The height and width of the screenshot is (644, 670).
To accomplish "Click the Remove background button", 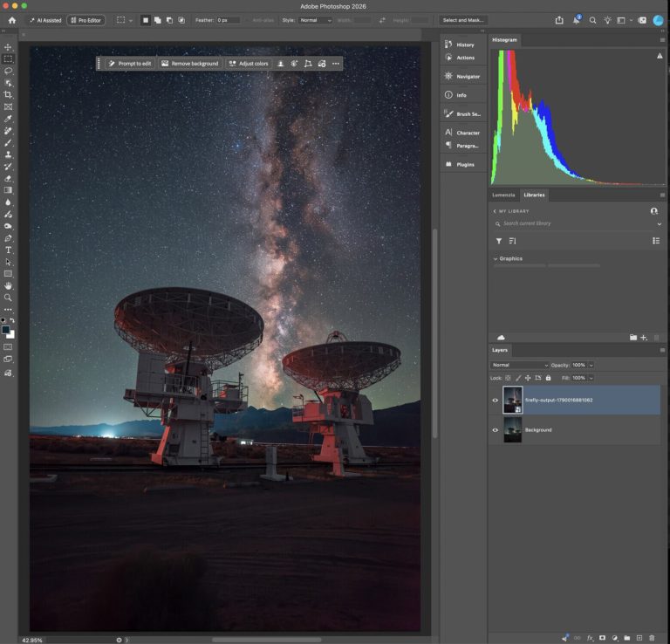I will pyautogui.click(x=189, y=64).
